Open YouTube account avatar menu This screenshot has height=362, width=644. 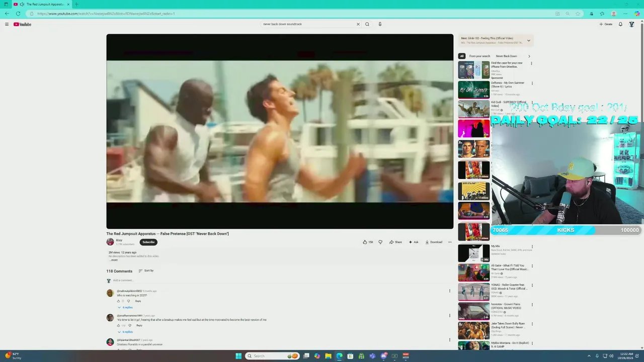pos(631,24)
